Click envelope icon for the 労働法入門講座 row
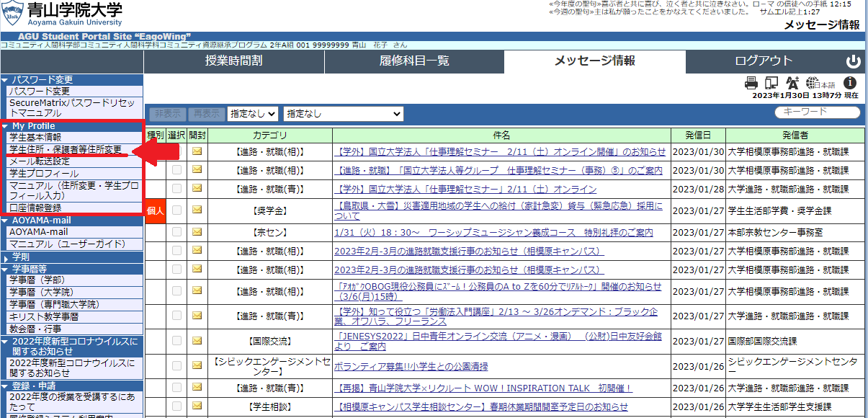868x418 pixels. [x=197, y=315]
